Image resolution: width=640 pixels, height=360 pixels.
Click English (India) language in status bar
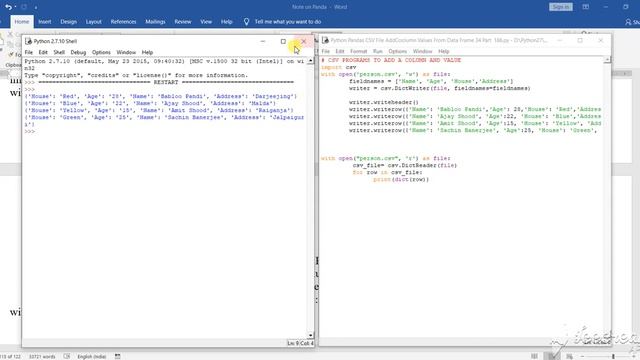tap(91, 356)
